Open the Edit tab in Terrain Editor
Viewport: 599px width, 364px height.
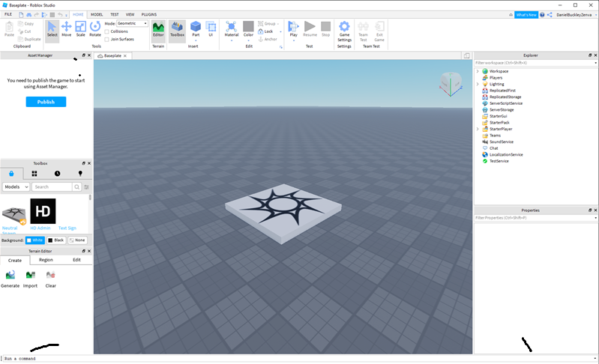click(76, 260)
